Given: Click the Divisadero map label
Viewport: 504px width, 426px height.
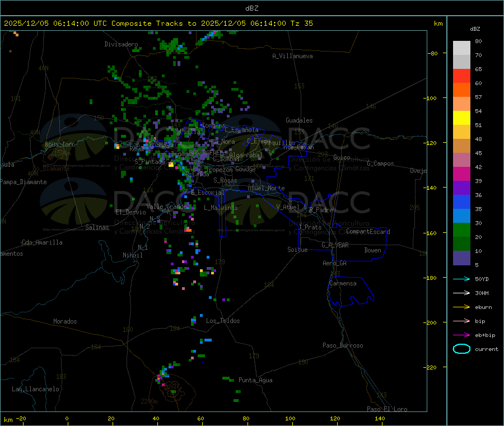Looking at the screenshot, I should tap(121, 44).
